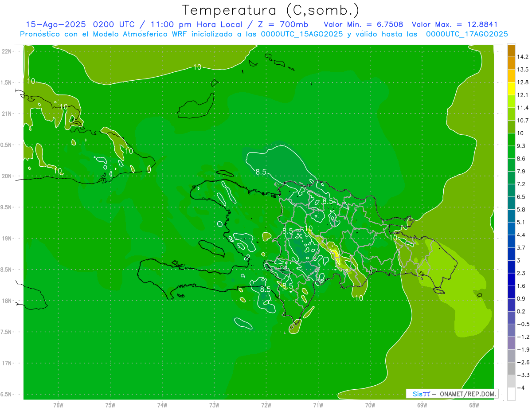
Task: Pick the yellow swatch between 12.1 and 12.8
Action: click(x=511, y=89)
